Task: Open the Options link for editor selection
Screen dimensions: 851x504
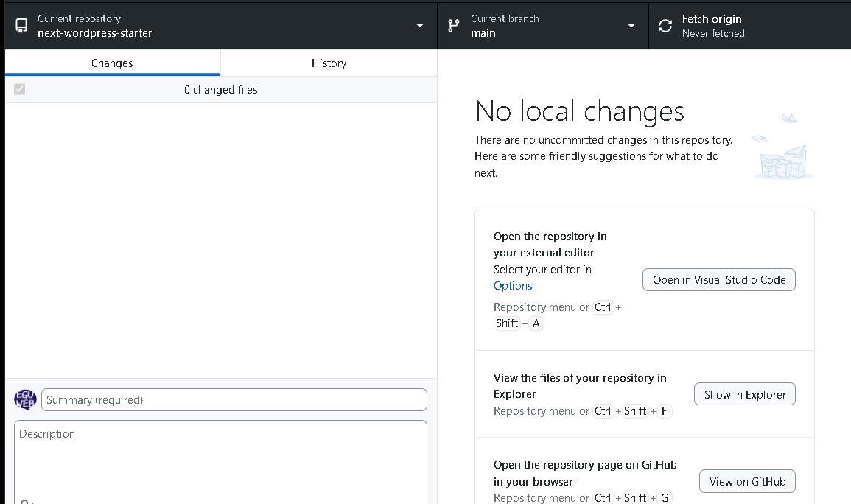Action: (x=513, y=286)
